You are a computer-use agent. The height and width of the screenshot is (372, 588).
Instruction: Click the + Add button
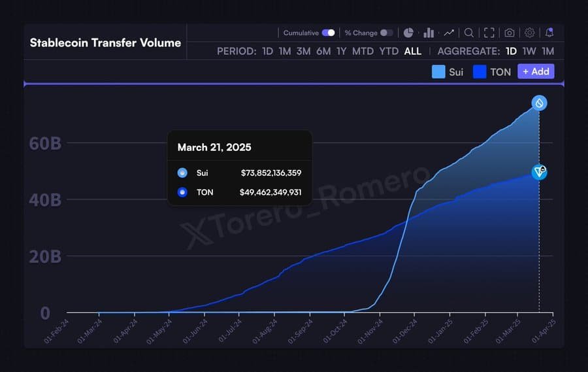pos(536,71)
